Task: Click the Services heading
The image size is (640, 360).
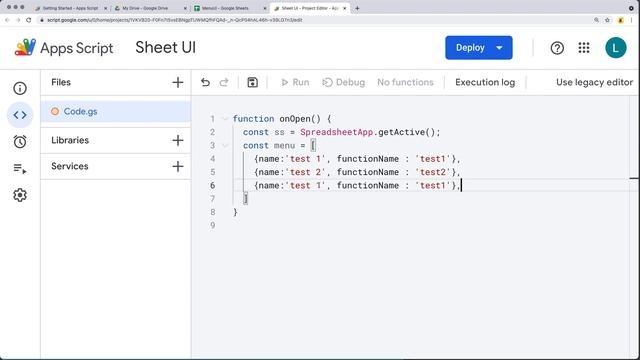Action: click(x=69, y=167)
